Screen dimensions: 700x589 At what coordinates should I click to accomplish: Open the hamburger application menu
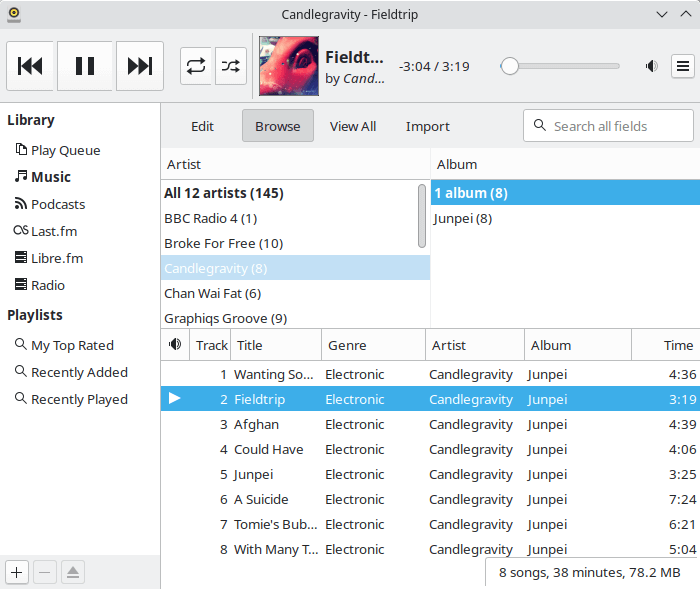point(683,66)
